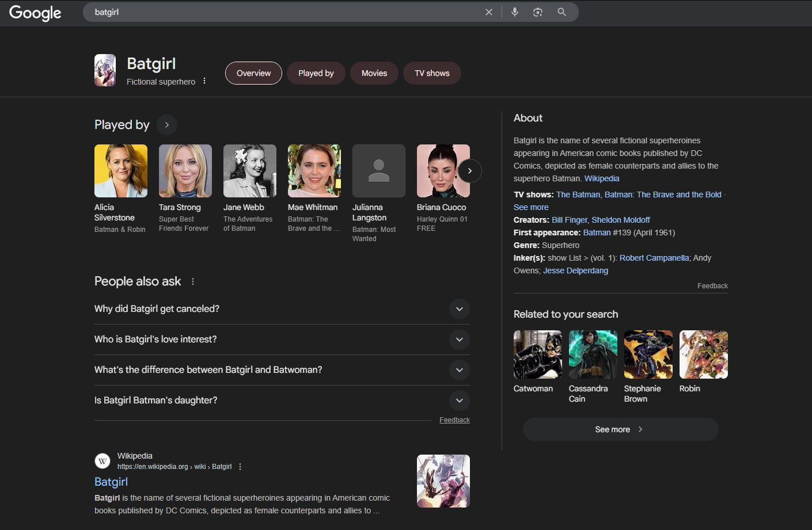812x530 pixels.
Task: Open Alicia Silverstone's photo card
Action: [x=121, y=171]
